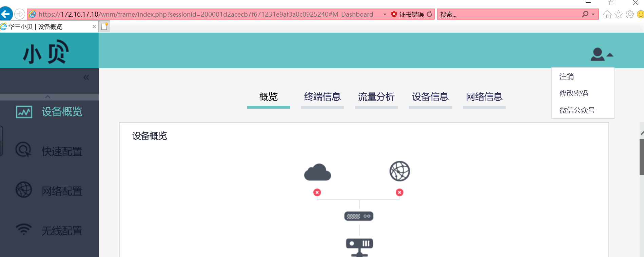Click the certificate error red shield icon
Viewport: 644px width, 257px height.
pyautogui.click(x=394, y=14)
